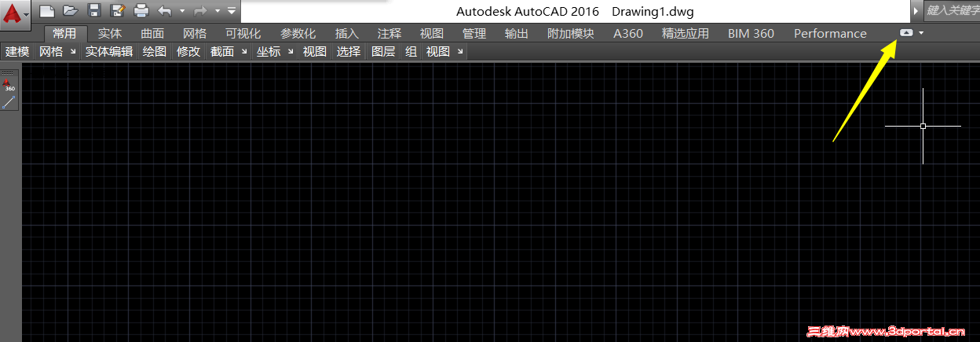Viewport: 980px width, 342px height.
Task: Switch to the 常用 ribbon tab
Action: [x=65, y=33]
